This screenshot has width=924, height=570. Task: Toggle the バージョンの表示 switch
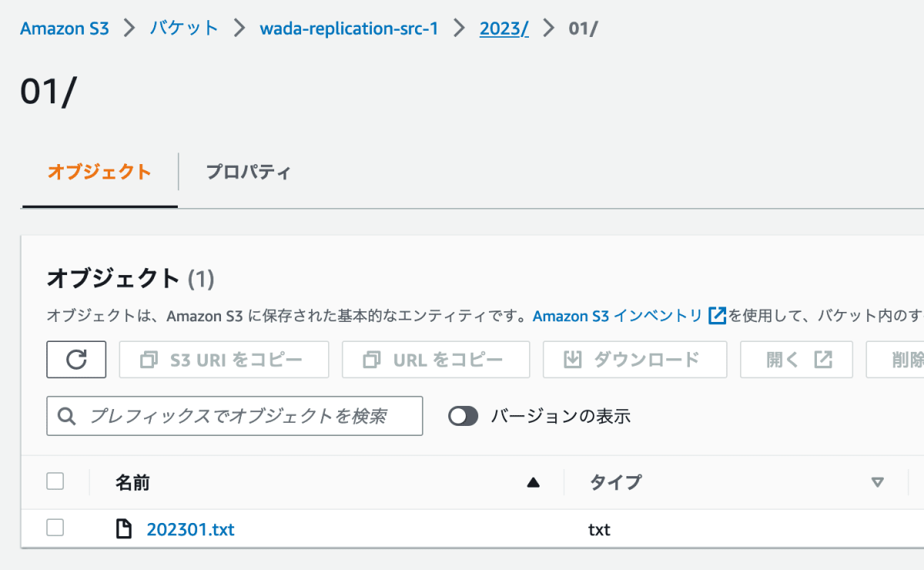coord(464,417)
